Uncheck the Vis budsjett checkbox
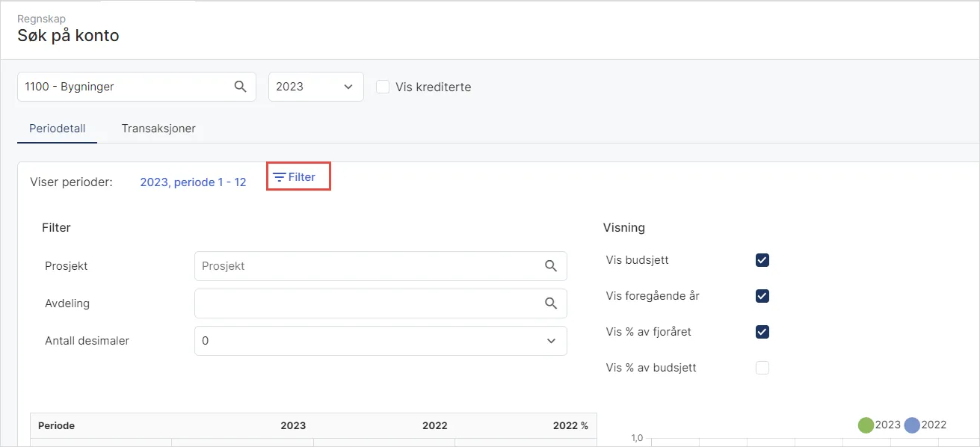Viewport: 980px width, 447px height. coord(762,260)
